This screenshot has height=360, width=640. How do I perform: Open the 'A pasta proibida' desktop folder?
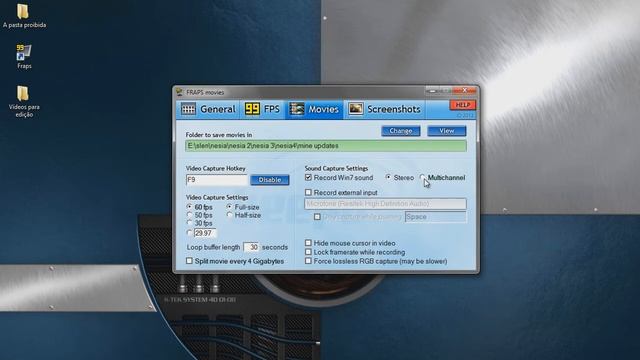click(x=24, y=16)
